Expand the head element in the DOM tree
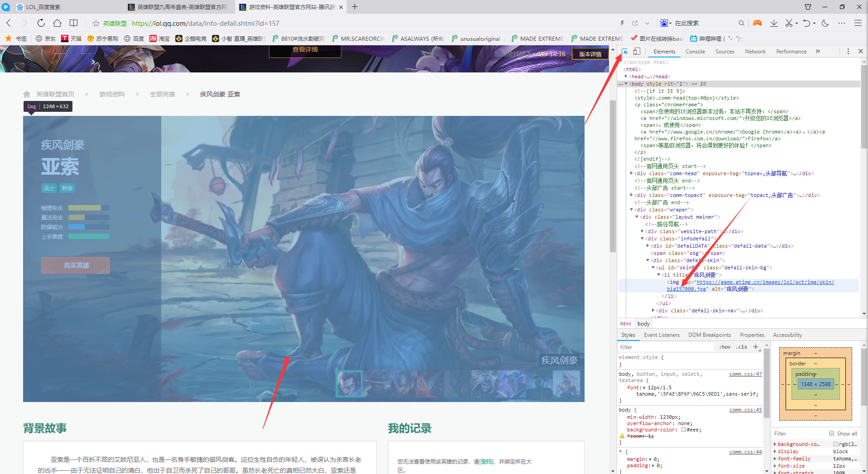Screen dimensions: 868x474 [x=626, y=77]
